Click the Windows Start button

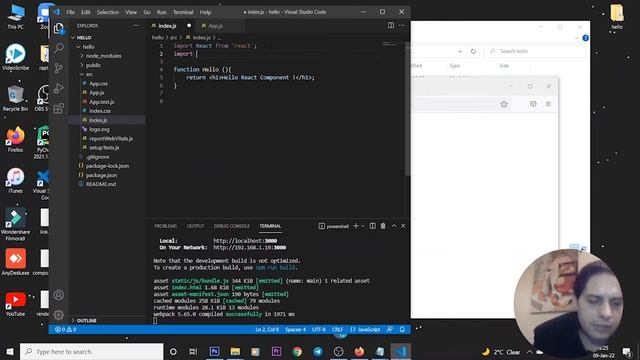coord(10,351)
